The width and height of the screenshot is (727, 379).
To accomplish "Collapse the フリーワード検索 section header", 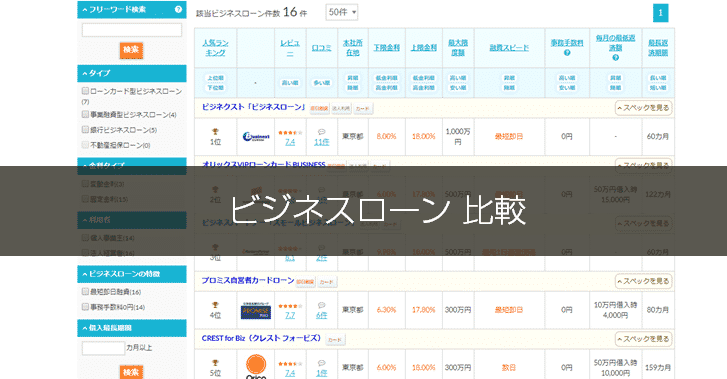I will [132, 9].
